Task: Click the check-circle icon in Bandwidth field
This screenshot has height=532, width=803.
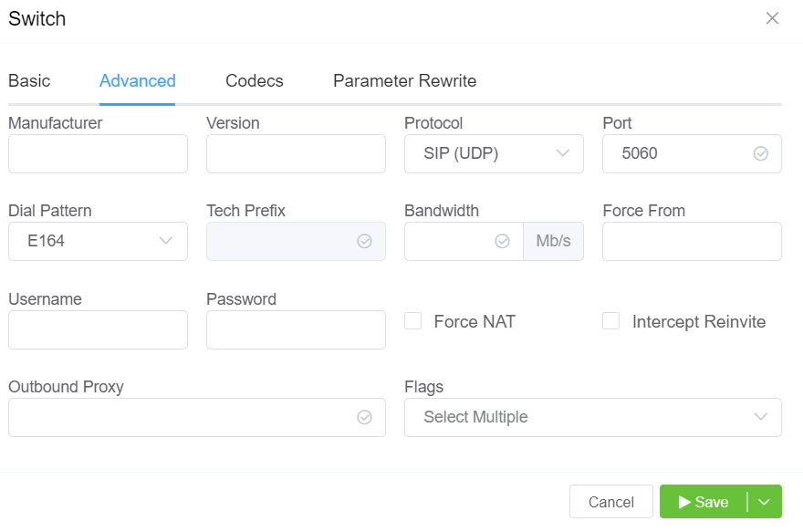Action: (502, 241)
